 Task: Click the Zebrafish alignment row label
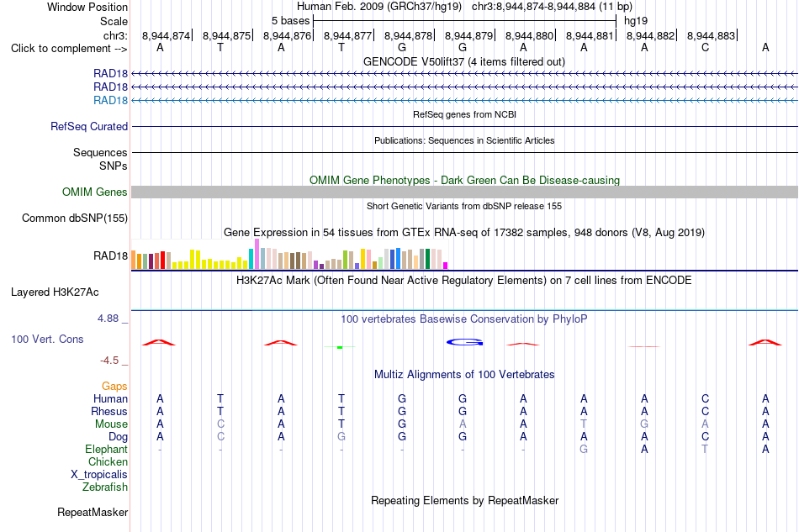(x=104, y=487)
